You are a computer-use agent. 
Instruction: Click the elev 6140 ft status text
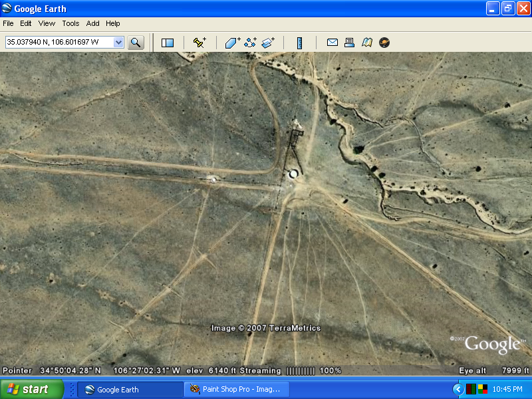[211, 370]
